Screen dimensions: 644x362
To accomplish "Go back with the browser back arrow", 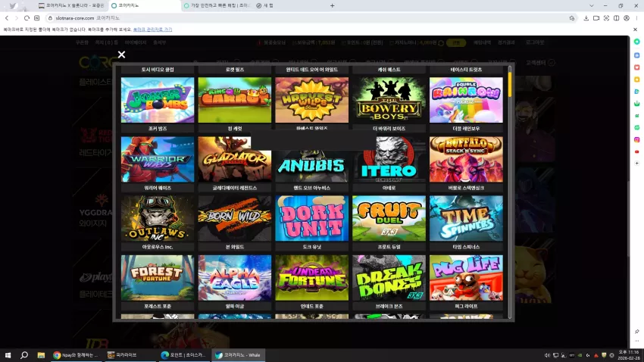I will coord(7,18).
